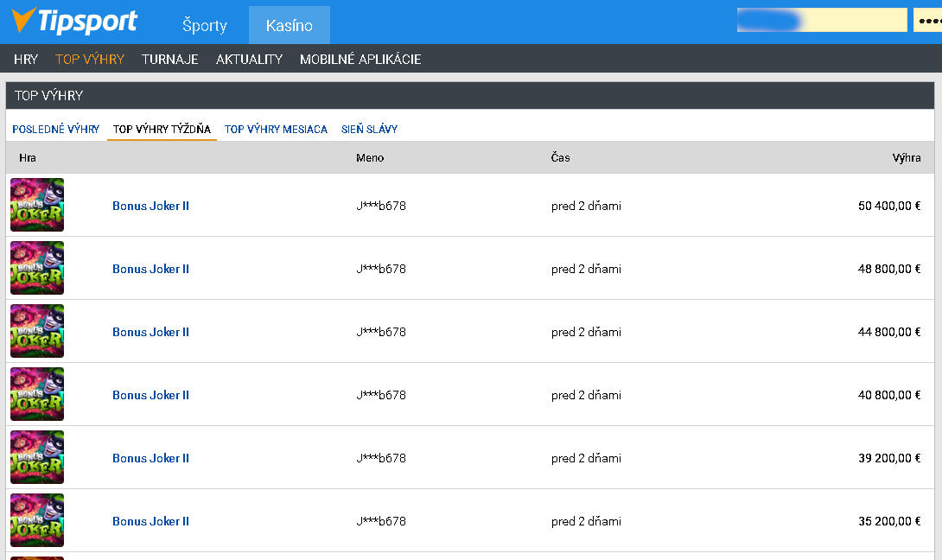
Task: Select TOP VÝHRY TÝŽDŇA tab
Action: point(162,129)
